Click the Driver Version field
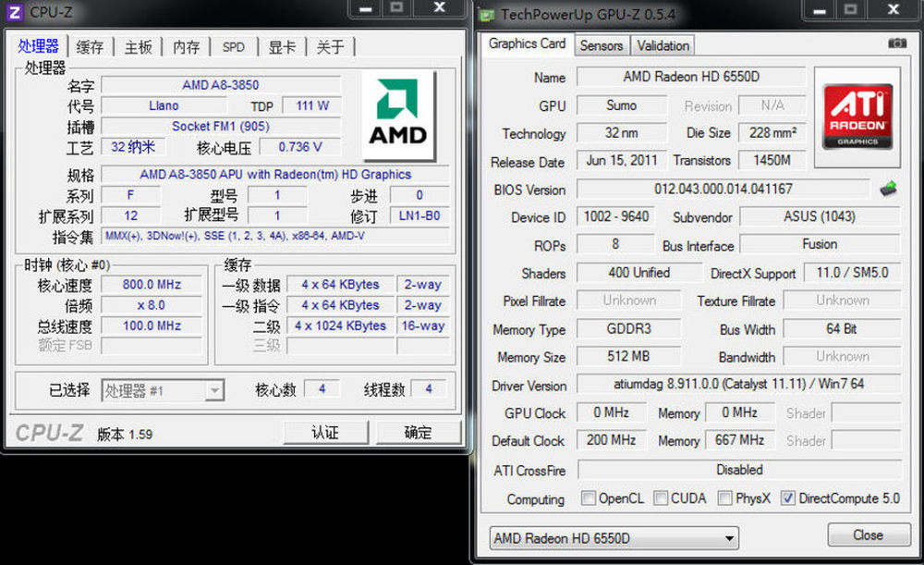This screenshot has width=924, height=565. (x=739, y=384)
